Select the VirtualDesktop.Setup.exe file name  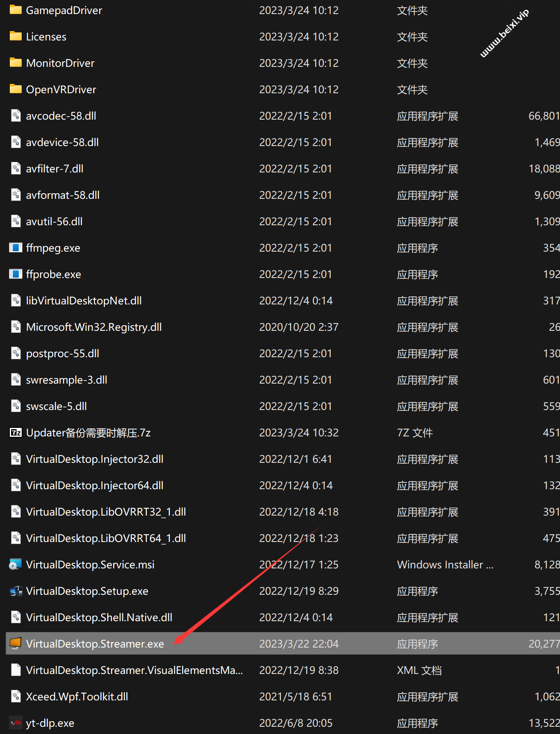tap(87, 591)
